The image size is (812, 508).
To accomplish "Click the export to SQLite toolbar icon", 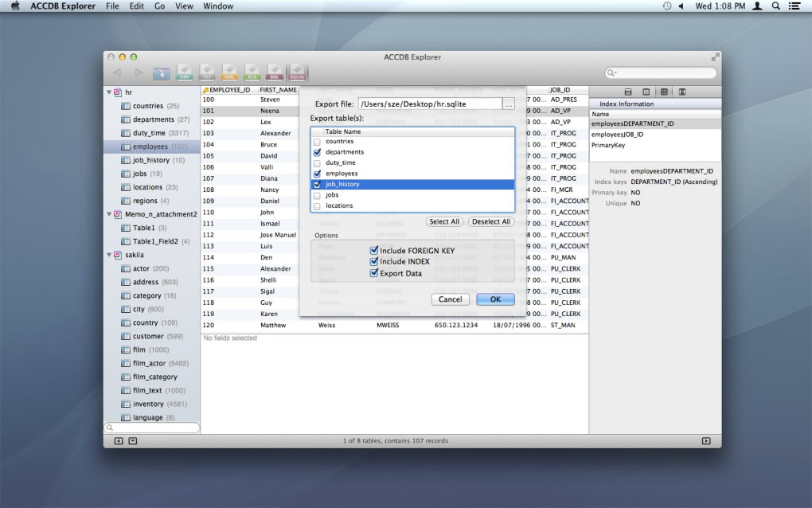I will (297, 72).
